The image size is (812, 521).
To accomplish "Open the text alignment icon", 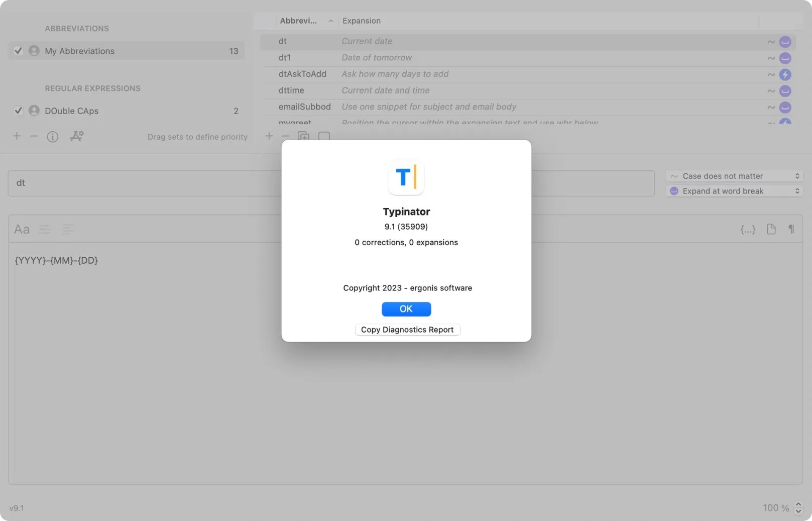I will coord(68,230).
